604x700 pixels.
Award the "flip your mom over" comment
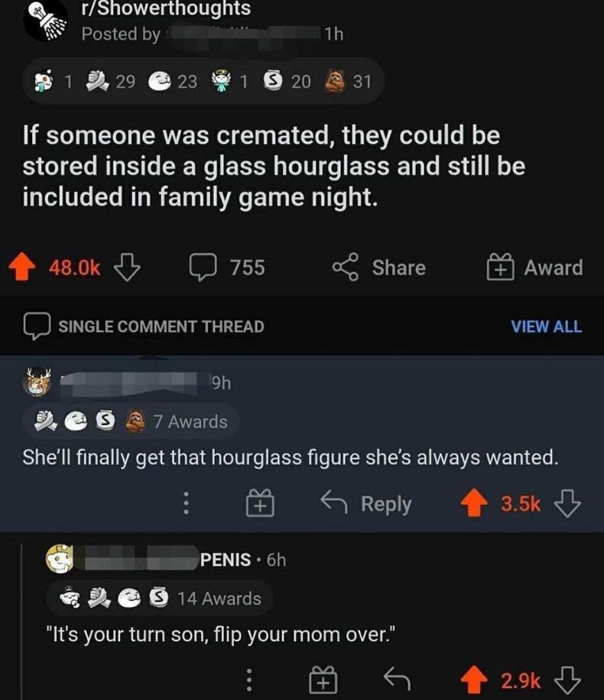point(322,679)
